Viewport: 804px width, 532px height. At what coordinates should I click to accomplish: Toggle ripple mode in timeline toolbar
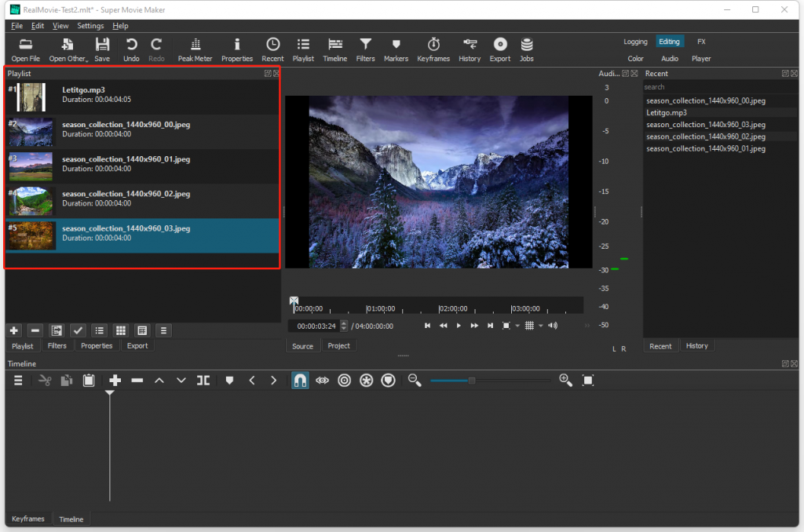(344, 381)
